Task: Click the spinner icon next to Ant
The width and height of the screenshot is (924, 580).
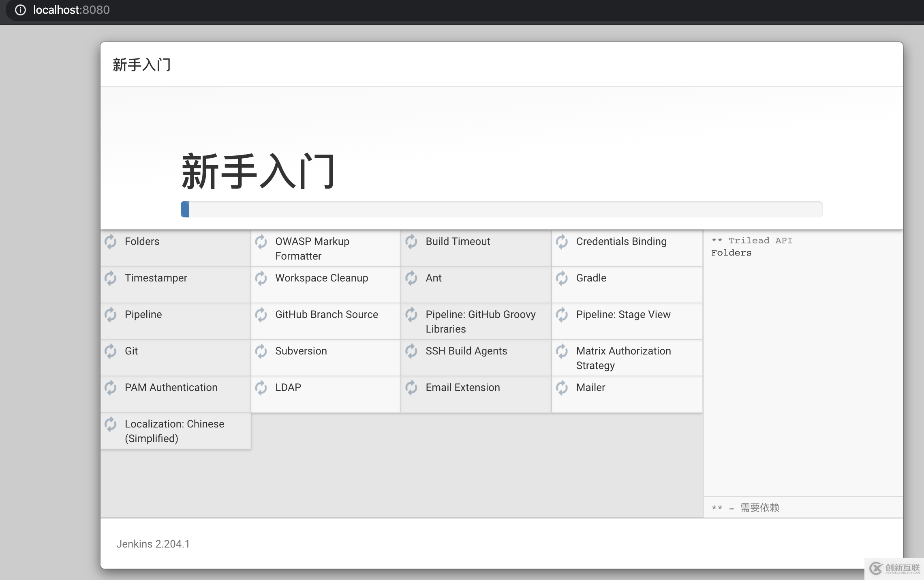Action: (411, 278)
